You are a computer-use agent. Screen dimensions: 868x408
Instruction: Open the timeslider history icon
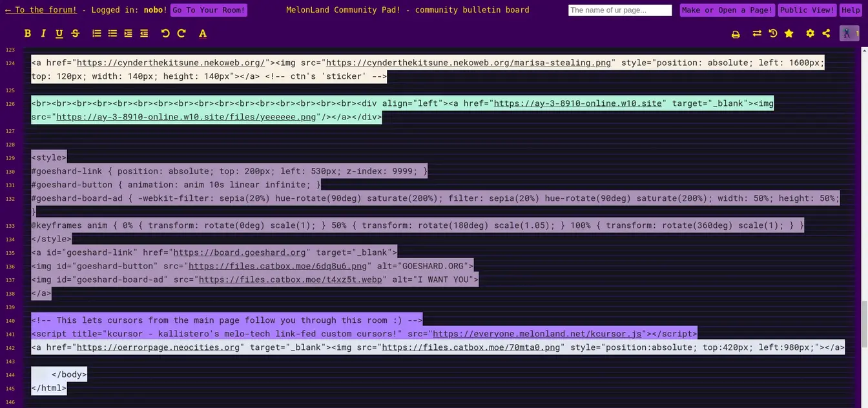click(x=773, y=34)
